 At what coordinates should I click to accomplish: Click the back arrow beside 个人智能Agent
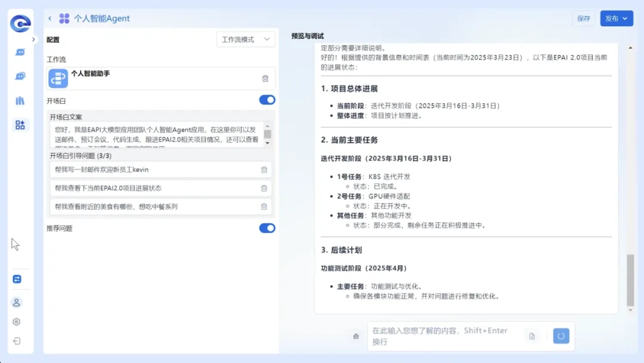50,19
